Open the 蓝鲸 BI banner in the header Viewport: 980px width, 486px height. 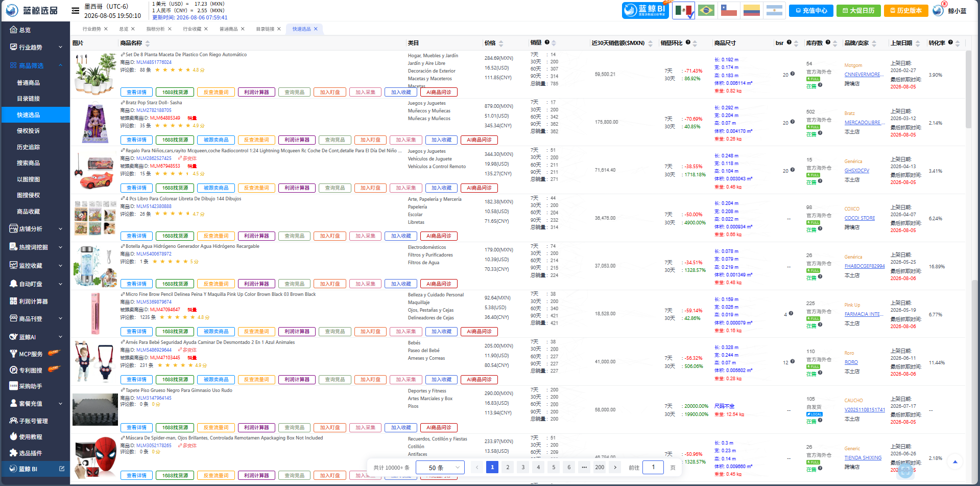pyautogui.click(x=645, y=10)
